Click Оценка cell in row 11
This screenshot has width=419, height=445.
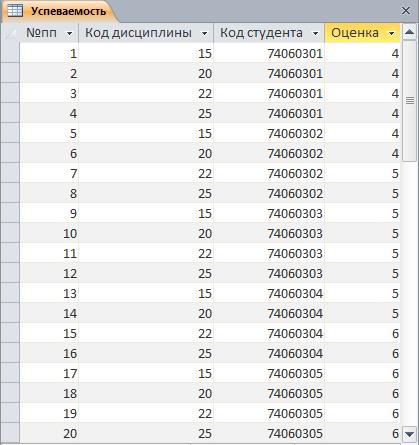pyautogui.click(x=362, y=253)
